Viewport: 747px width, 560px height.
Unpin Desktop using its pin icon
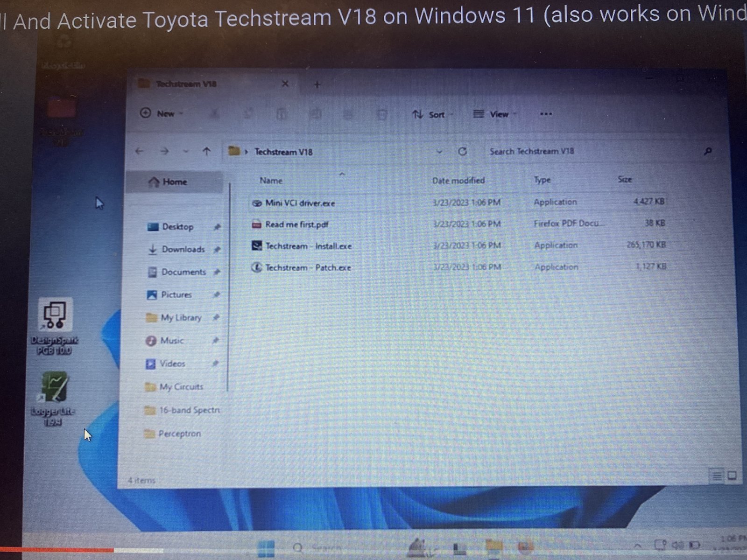point(217,227)
